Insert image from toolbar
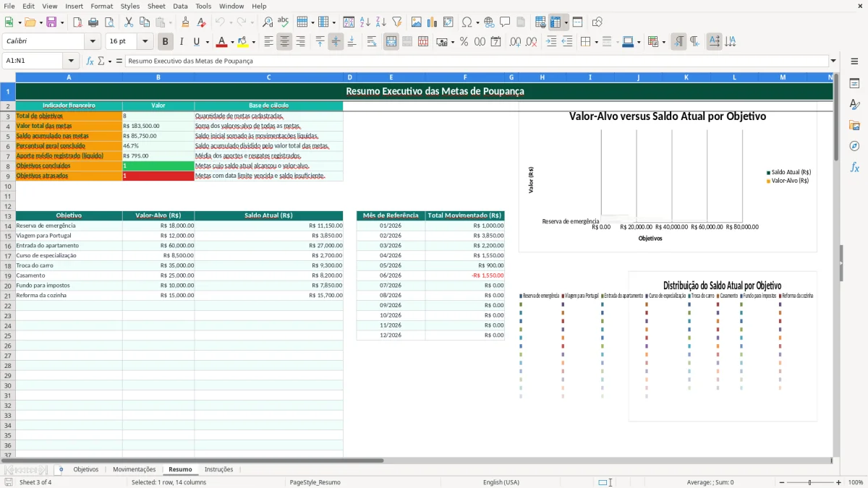This screenshot has width=868, height=488. point(417,22)
